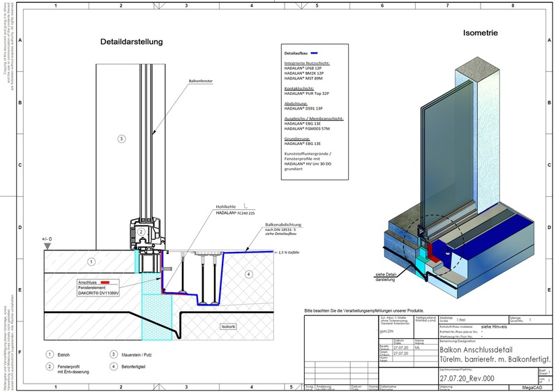The width and height of the screenshot is (558, 392).
Task: Click the circled number 1 in the screed area
Action: (x=91, y=262)
